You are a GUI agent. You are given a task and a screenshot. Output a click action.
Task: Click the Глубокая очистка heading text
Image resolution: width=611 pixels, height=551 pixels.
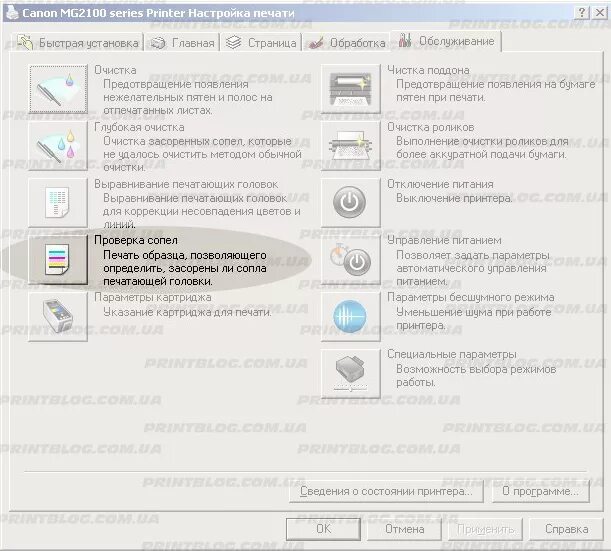140,127
